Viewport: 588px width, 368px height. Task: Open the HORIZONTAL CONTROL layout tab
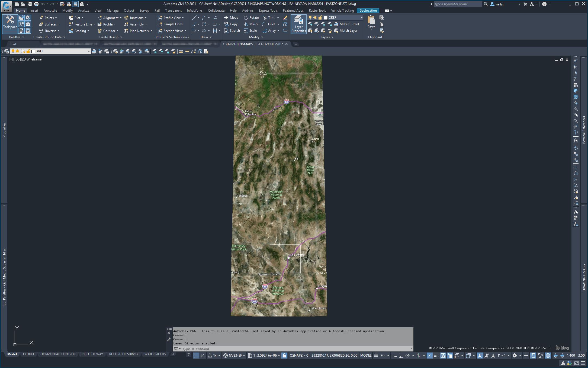[x=58, y=354]
